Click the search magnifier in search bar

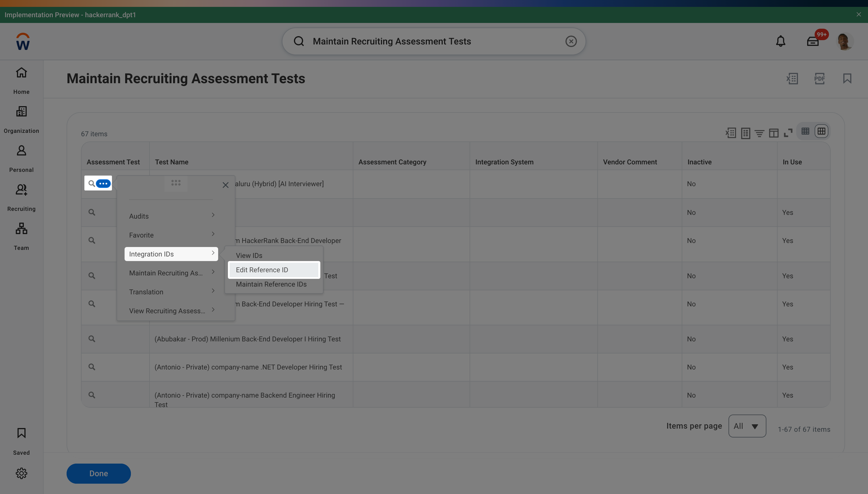pos(299,41)
